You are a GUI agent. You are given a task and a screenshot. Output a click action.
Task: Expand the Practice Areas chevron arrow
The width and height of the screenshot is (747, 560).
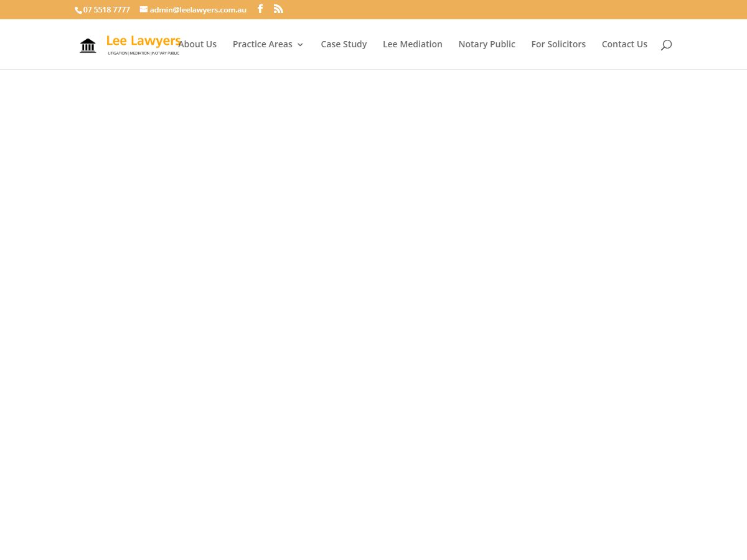(x=300, y=45)
